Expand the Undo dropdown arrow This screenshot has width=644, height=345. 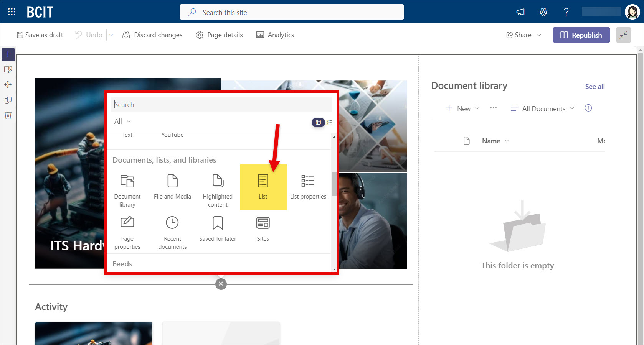click(x=111, y=35)
